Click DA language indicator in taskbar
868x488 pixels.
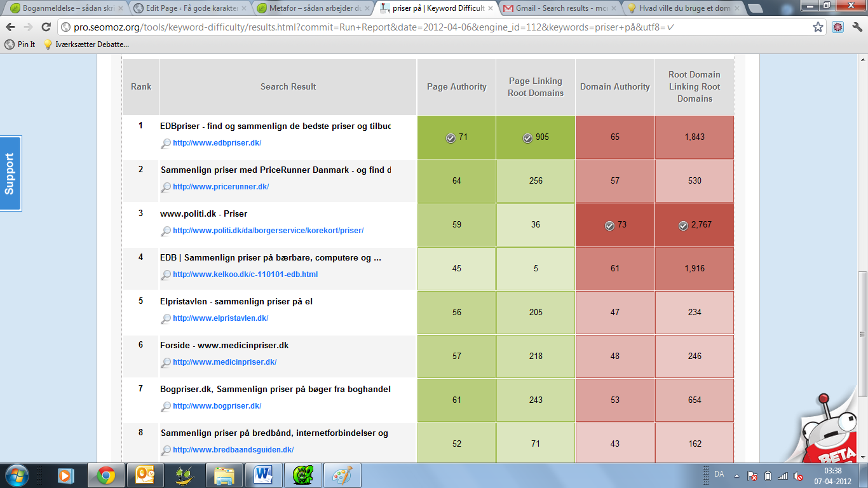point(719,475)
